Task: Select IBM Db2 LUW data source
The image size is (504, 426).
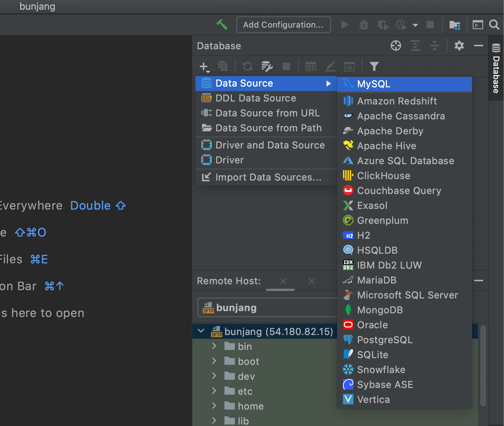Action: tap(404, 265)
